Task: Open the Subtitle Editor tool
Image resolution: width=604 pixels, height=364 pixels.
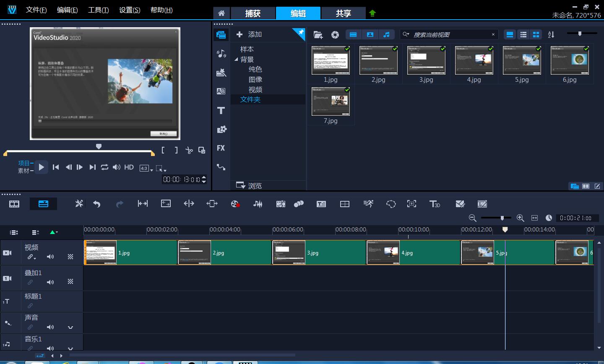Action: click(321, 204)
